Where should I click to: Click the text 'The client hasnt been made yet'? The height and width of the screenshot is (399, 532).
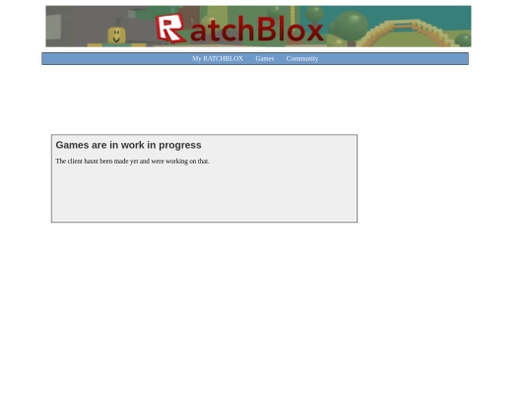pos(97,162)
